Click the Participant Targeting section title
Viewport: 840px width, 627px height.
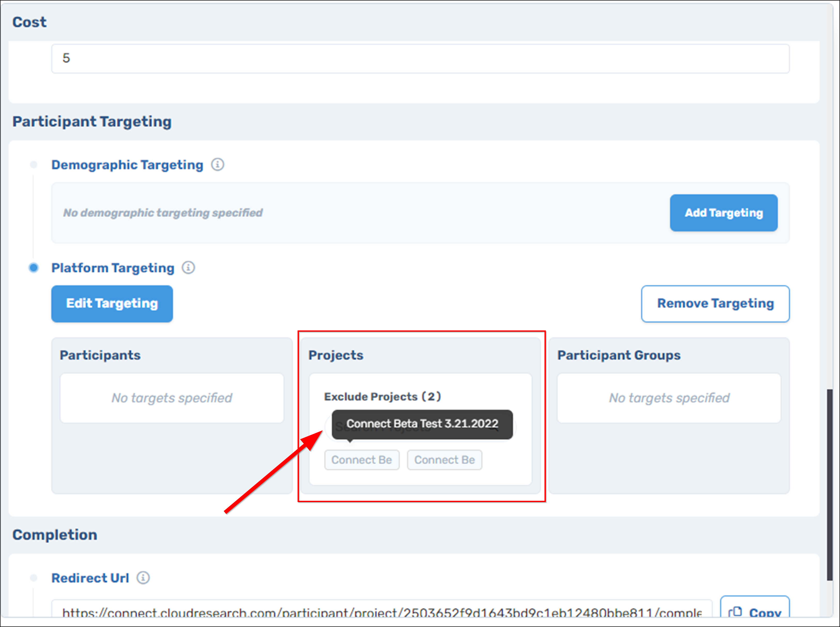(x=92, y=122)
